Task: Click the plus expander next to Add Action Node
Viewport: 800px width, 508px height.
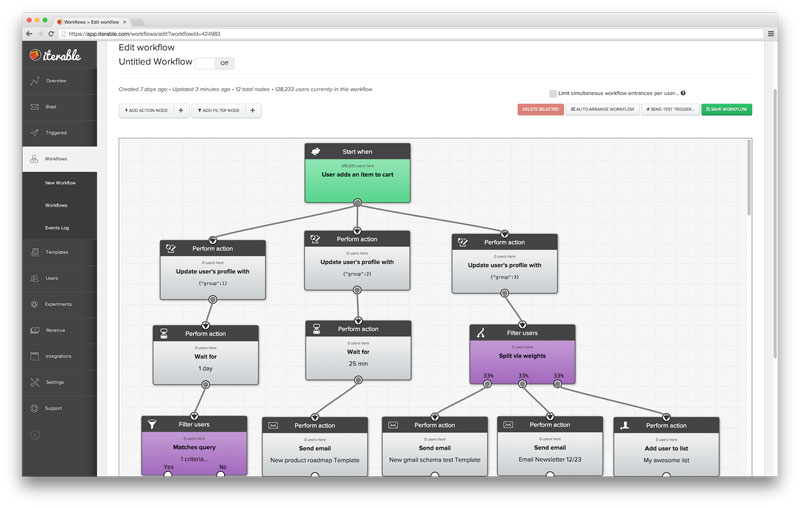Action: (x=181, y=110)
